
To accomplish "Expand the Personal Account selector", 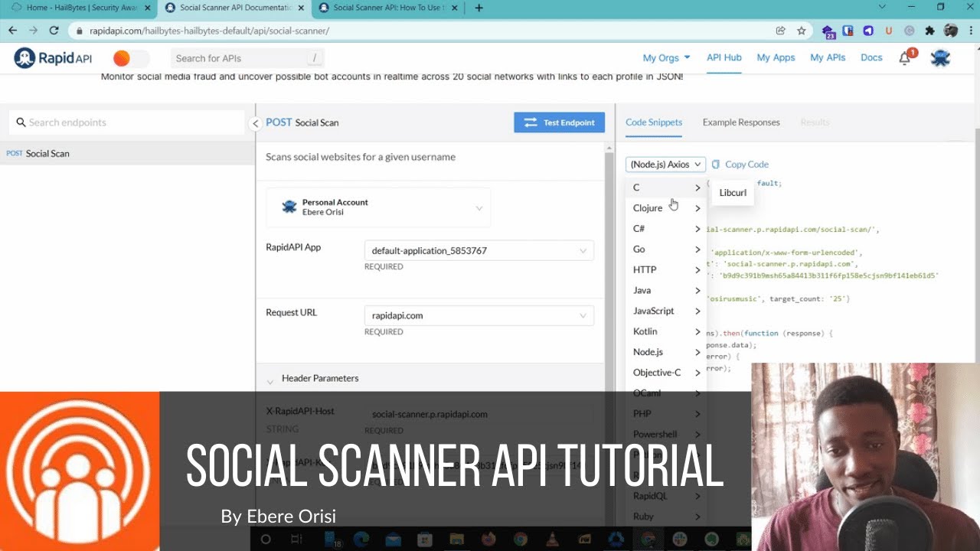I will [x=378, y=207].
